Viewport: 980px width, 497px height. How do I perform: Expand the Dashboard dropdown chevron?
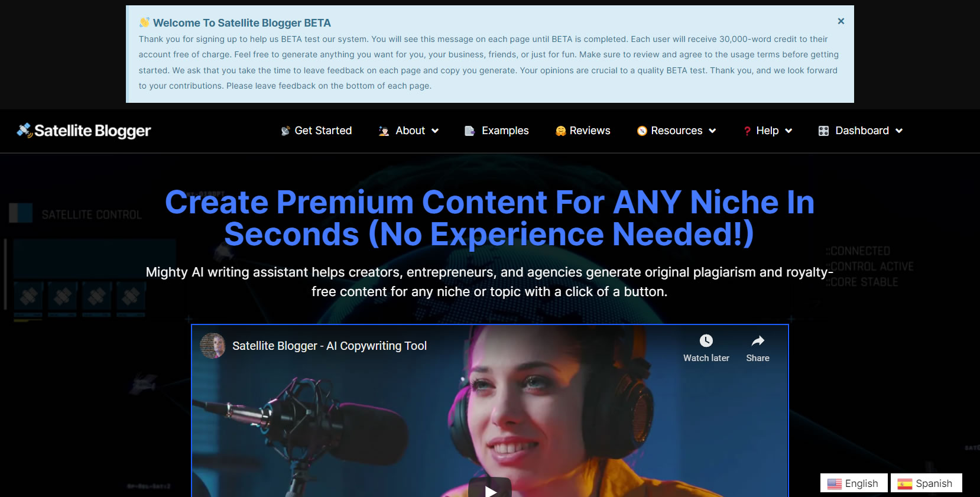tap(899, 131)
